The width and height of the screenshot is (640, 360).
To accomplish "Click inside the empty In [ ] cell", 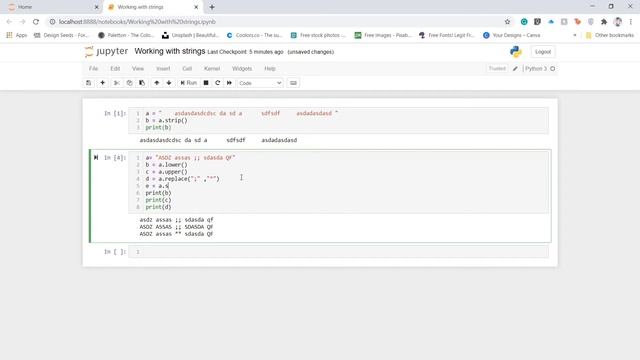I will coord(338,252).
